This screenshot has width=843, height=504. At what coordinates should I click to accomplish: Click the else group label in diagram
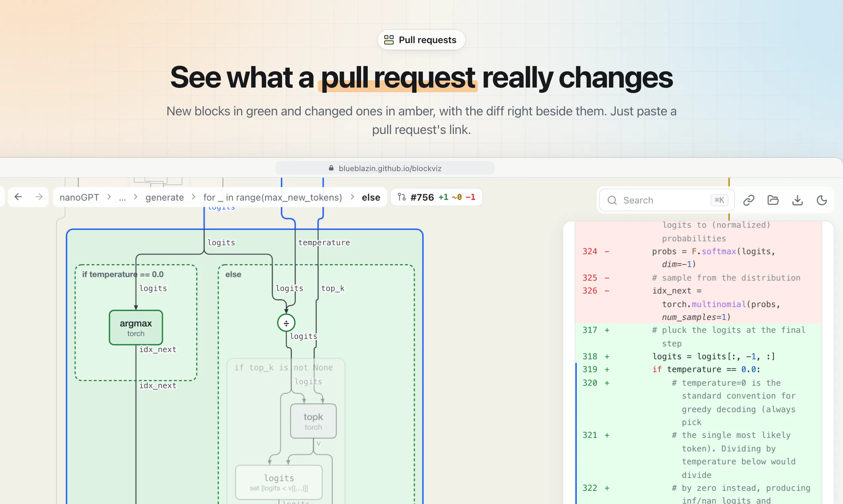pos(233,274)
